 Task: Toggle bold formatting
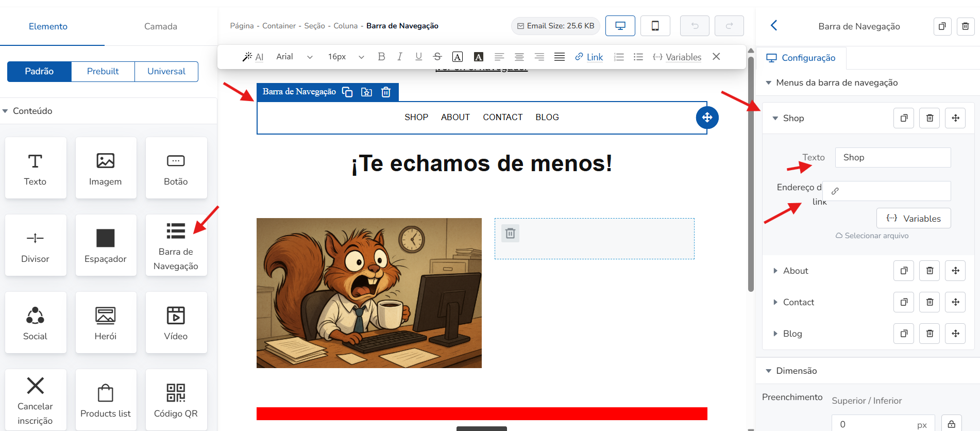coord(381,57)
